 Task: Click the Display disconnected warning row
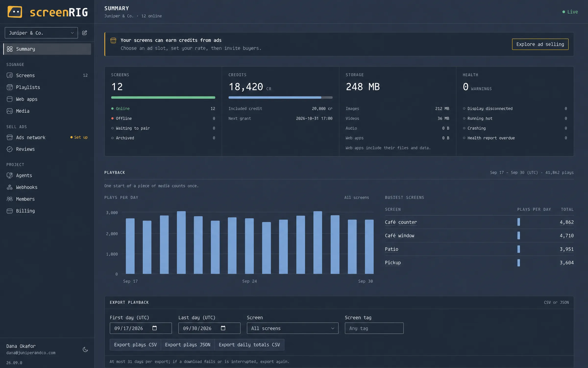pos(515,108)
